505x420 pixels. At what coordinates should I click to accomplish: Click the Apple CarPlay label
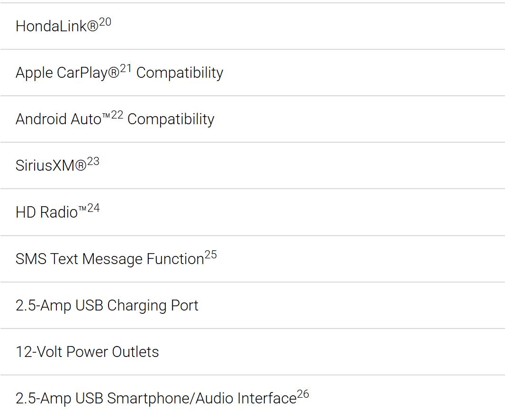67,73
